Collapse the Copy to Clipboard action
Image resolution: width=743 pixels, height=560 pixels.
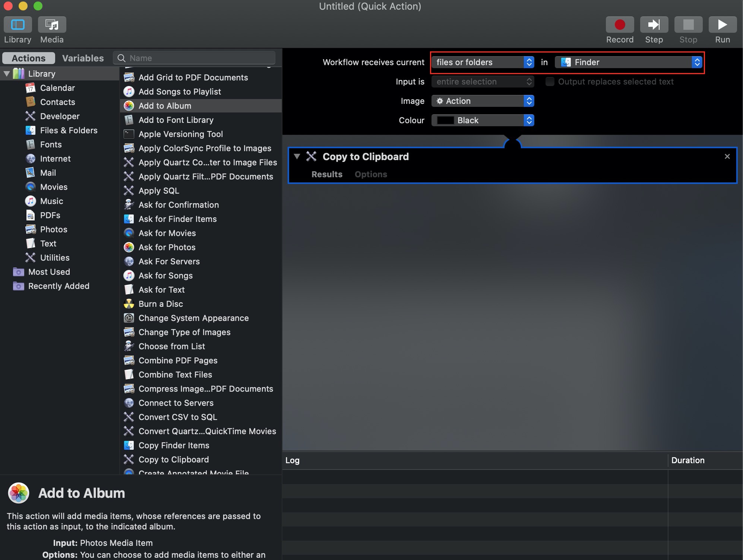pyautogui.click(x=297, y=156)
